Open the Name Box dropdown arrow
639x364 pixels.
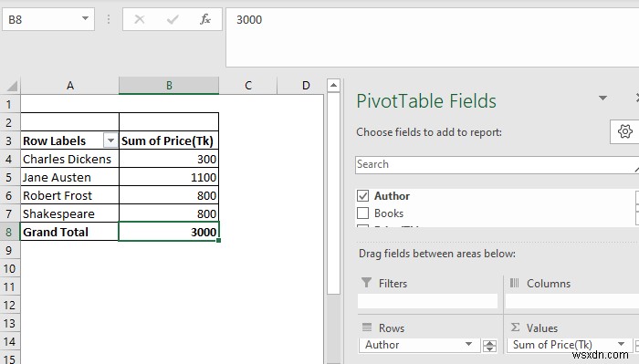point(85,19)
